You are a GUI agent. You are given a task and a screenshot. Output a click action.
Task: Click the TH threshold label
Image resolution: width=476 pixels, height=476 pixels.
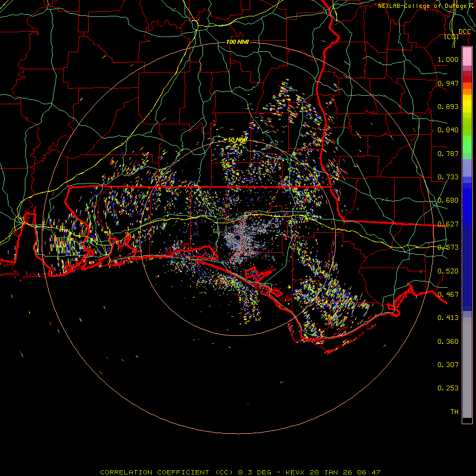(x=454, y=412)
